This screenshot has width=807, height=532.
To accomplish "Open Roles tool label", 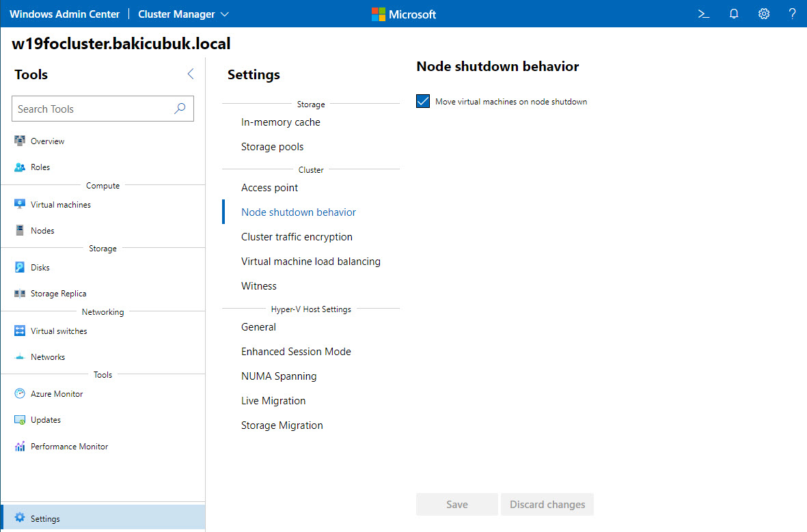I will [x=40, y=167].
